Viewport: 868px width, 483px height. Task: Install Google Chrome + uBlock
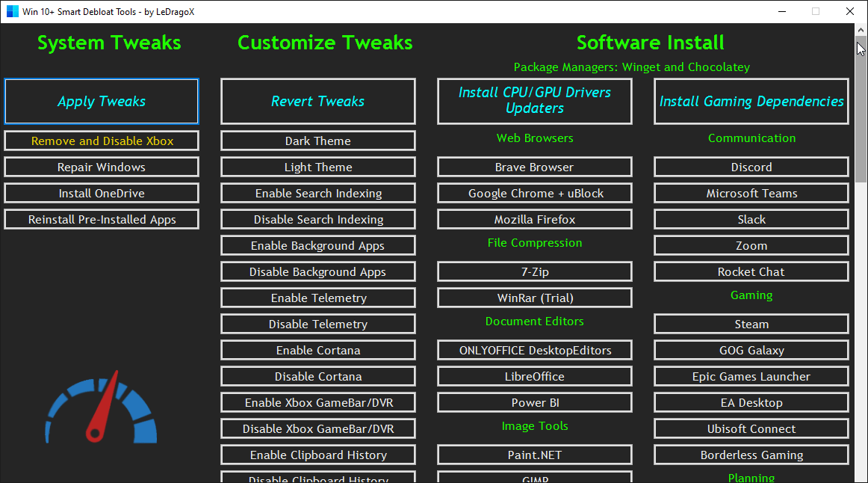pyautogui.click(x=535, y=193)
